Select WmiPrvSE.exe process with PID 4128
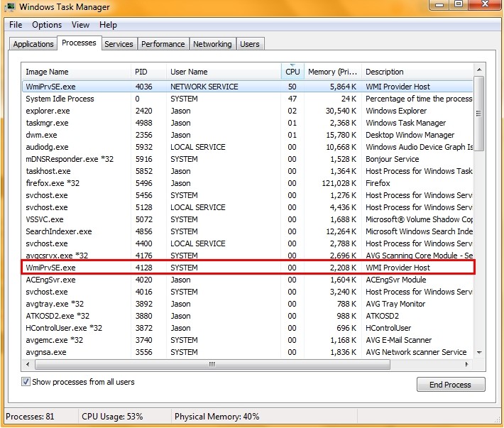504x428 pixels. [248, 268]
